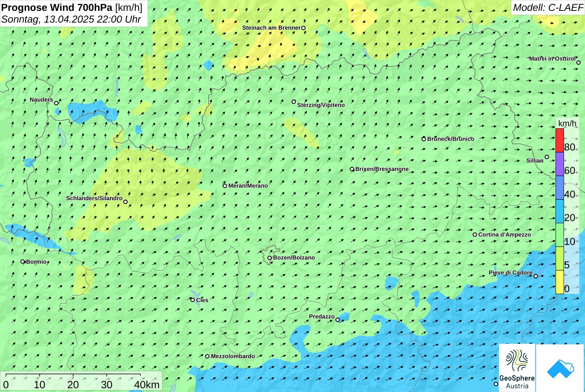Select the light blue 20–40 legend swatch
The image size is (585, 392).
[560, 211]
